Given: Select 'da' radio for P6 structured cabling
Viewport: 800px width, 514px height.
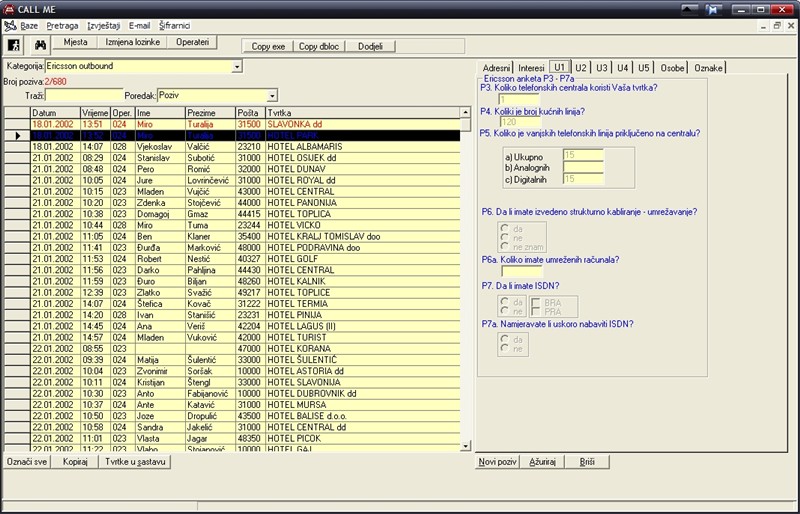Looking at the screenshot, I should click(505, 228).
